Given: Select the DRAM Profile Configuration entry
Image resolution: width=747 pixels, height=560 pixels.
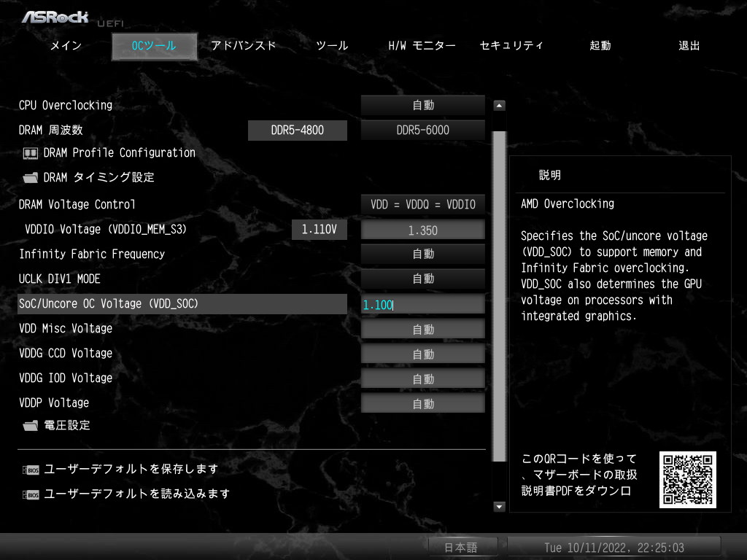Looking at the screenshot, I should [x=119, y=153].
